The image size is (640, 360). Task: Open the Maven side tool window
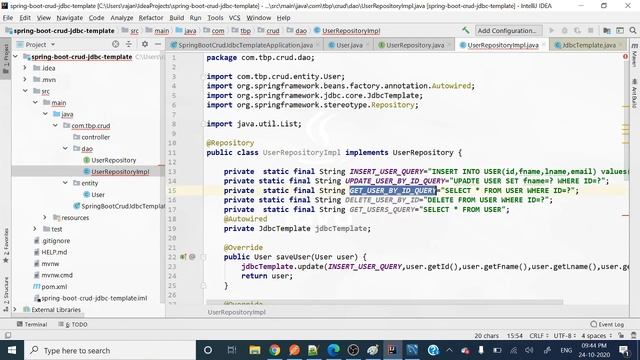click(x=635, y=56)
